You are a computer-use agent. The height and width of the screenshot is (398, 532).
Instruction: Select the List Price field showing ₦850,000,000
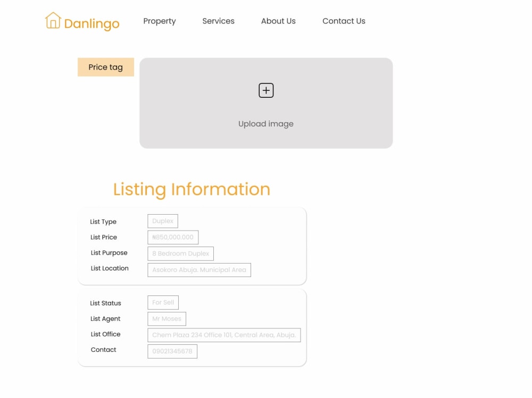coord(172,237)
